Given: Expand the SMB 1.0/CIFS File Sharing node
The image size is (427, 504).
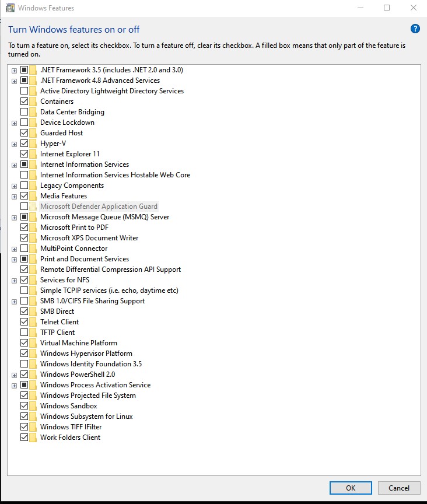Looking at the screenshot, I should [14, 301].
